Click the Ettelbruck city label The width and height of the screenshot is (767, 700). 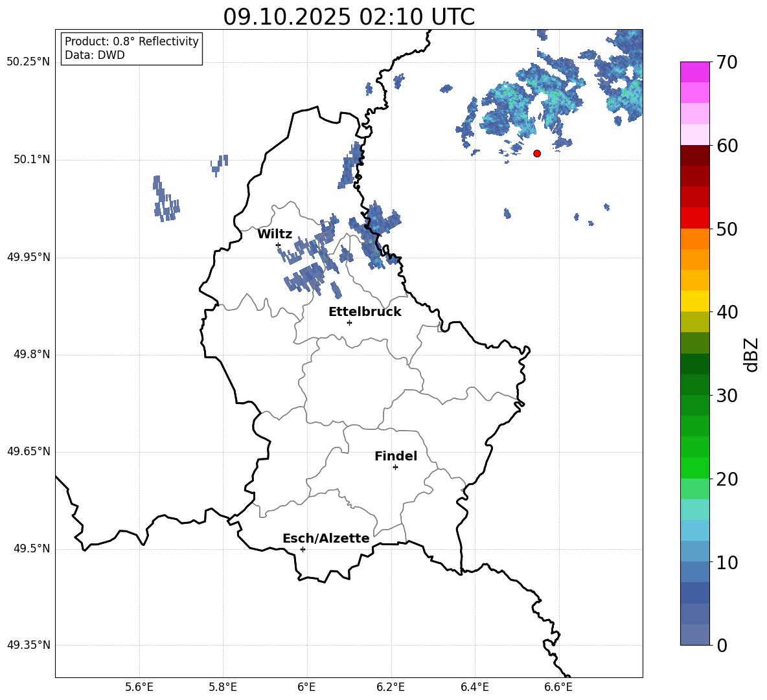click(365, 312)
